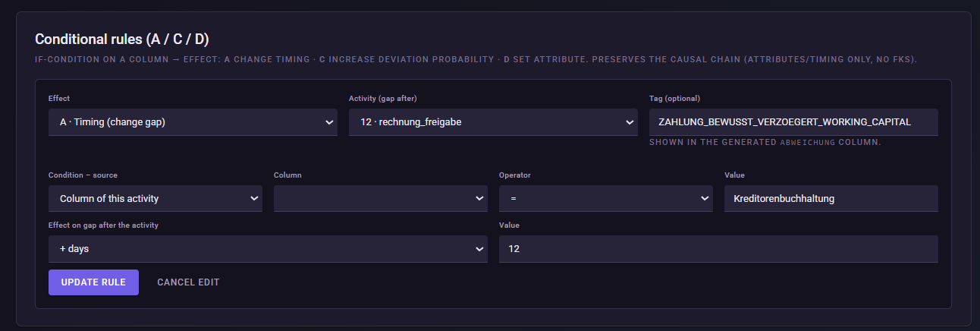This screenshot has width=980, height=331.
Task: Focus the Tag field containing ZAHLUNG_BEWUSST_VERZOEGERT_WORKING_CAPITAL
Action: [793, 122]
